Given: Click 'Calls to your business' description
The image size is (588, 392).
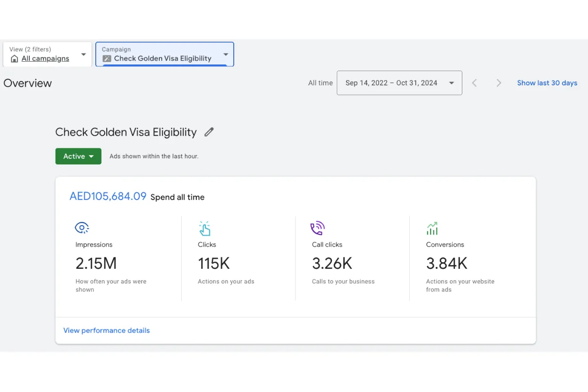Looking at the screenshot, I should pos(343,282).
